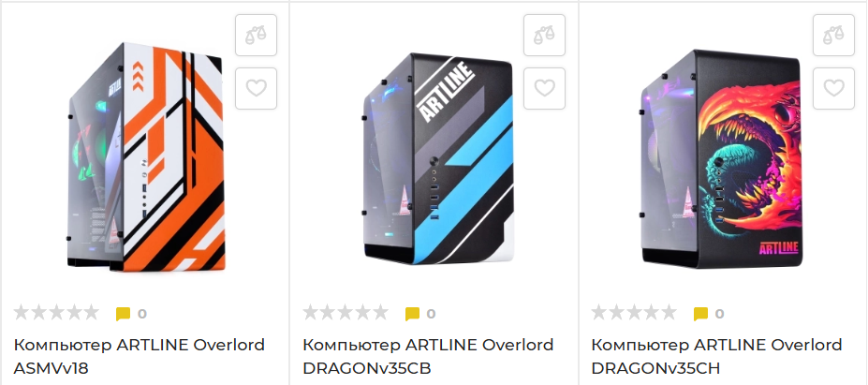Add ASMVv18 to wishlist with heart icon
This screenshot has width=868, height=385.
[x=256, y=88]
